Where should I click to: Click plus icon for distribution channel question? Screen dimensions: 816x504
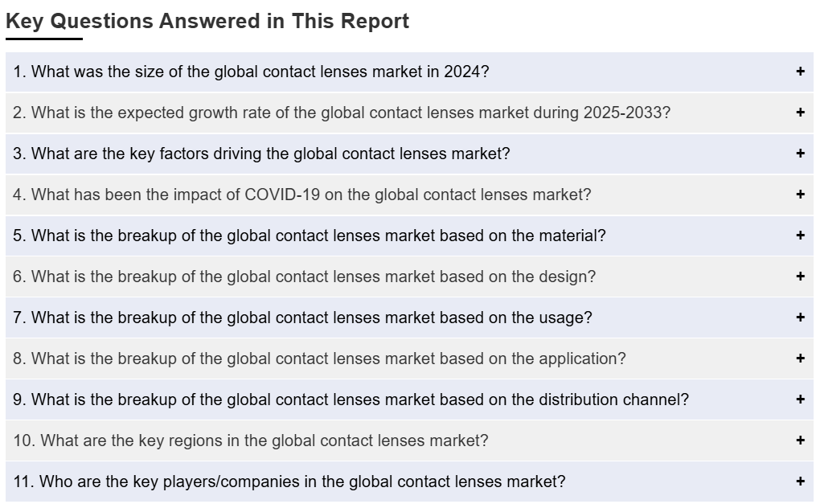[x=800, y=400]
